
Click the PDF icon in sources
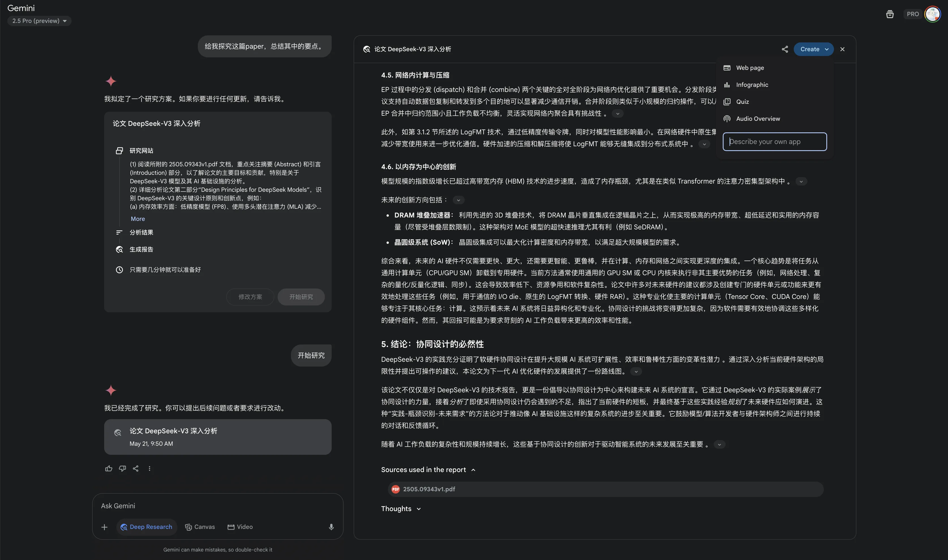point(396,489)
